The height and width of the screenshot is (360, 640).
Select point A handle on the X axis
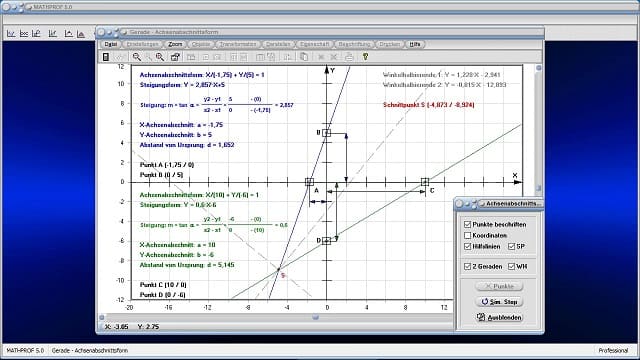pos(309,182)
